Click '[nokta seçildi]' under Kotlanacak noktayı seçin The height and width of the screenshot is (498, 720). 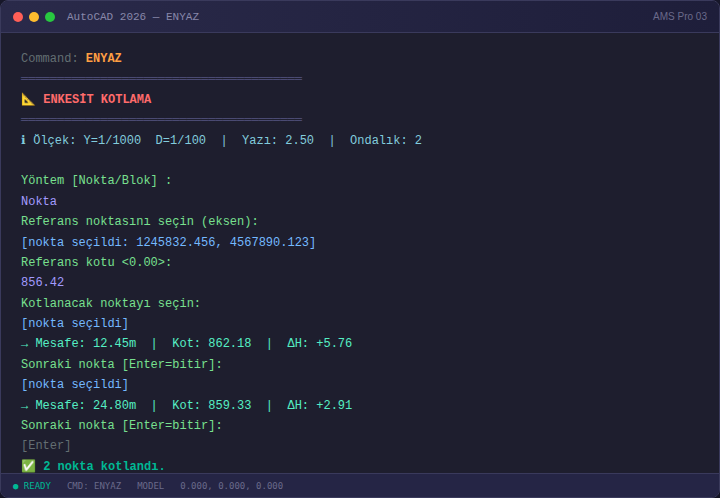(75, 323)
